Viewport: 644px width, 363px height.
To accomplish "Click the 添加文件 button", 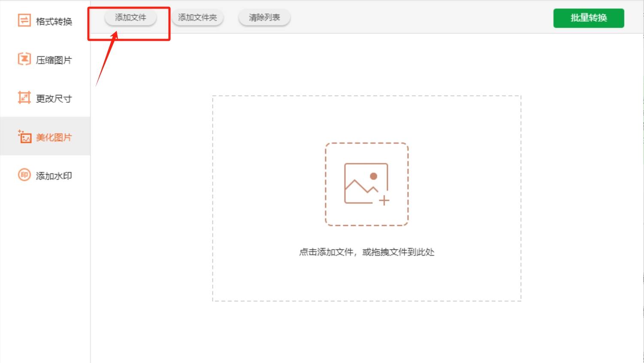I will [130, 18].
